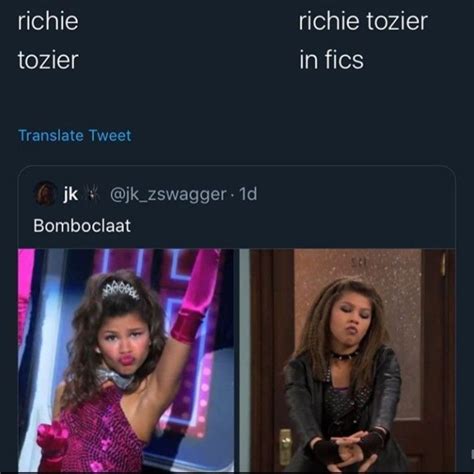
Task: Click the "in fics" caption line
Action: tap(331, 60)
